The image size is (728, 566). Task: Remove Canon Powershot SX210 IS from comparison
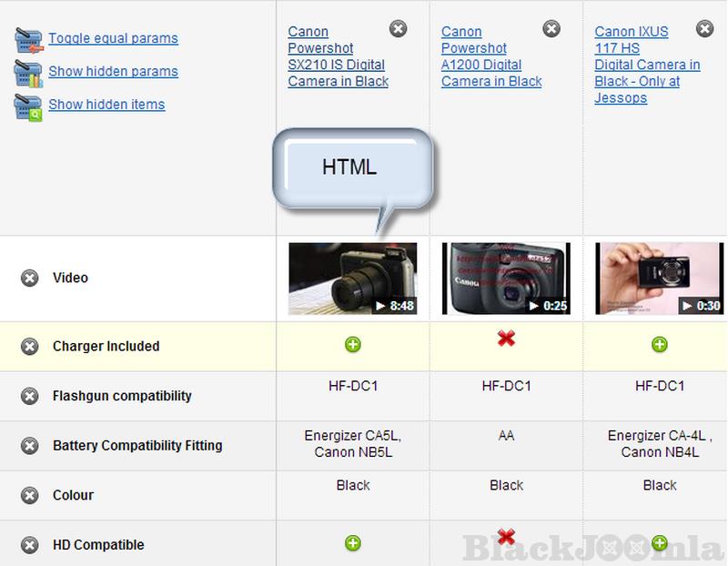398,29
